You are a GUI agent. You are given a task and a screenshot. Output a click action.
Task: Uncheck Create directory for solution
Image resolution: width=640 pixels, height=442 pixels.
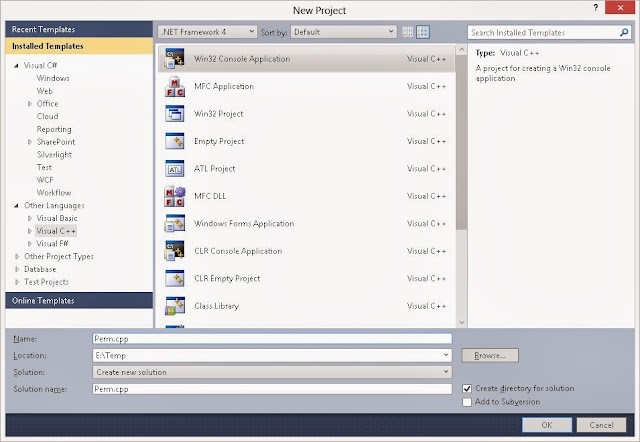pos(467,389)
